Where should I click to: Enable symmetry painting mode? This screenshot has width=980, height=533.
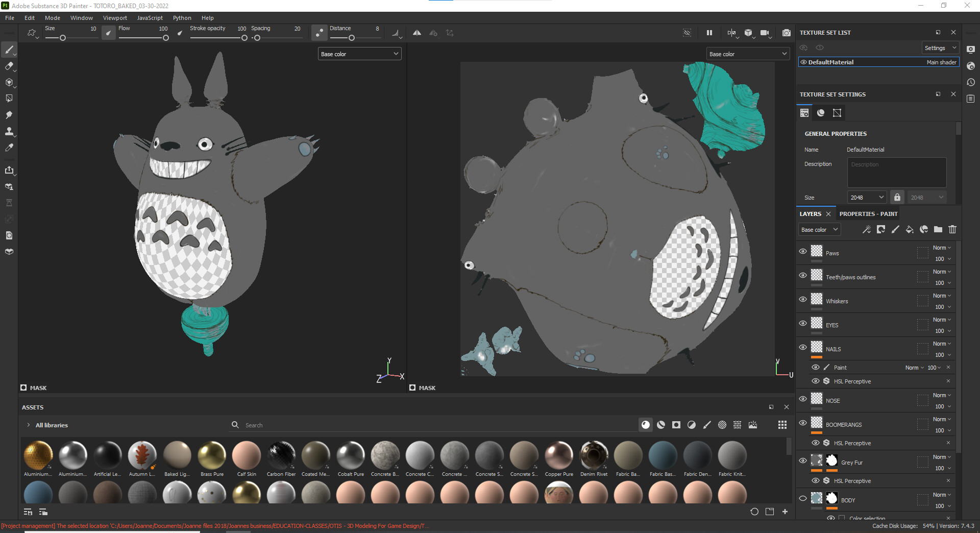tap(416, 32)
